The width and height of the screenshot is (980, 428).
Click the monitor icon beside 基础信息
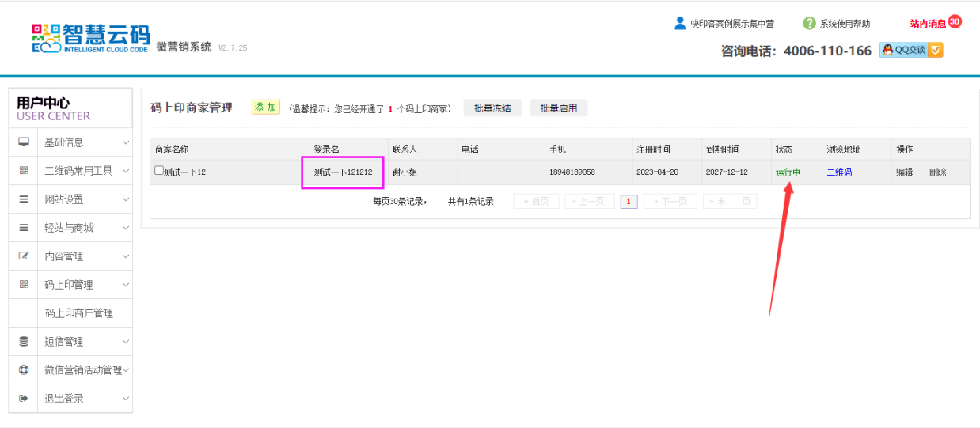pos(24,142)
